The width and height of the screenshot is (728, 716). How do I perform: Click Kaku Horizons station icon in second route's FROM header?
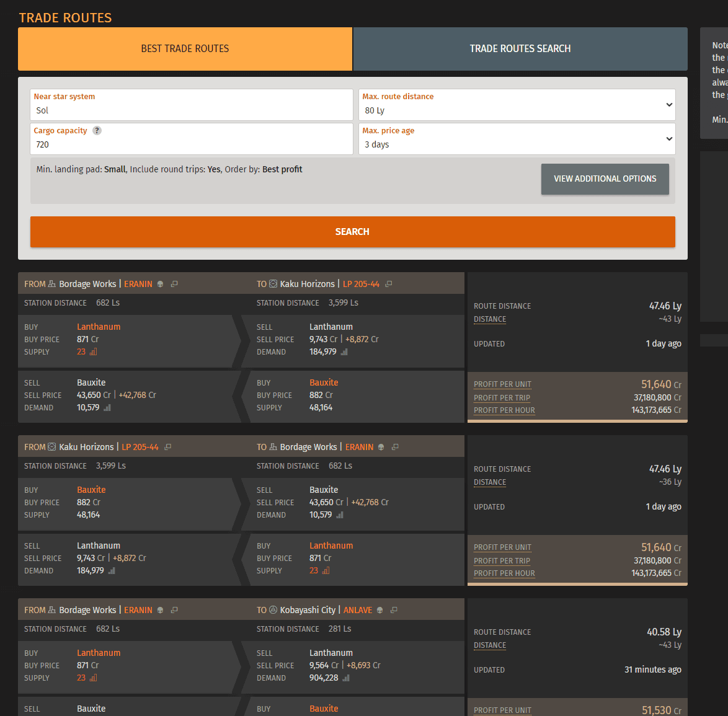click(x=52, y=447)
